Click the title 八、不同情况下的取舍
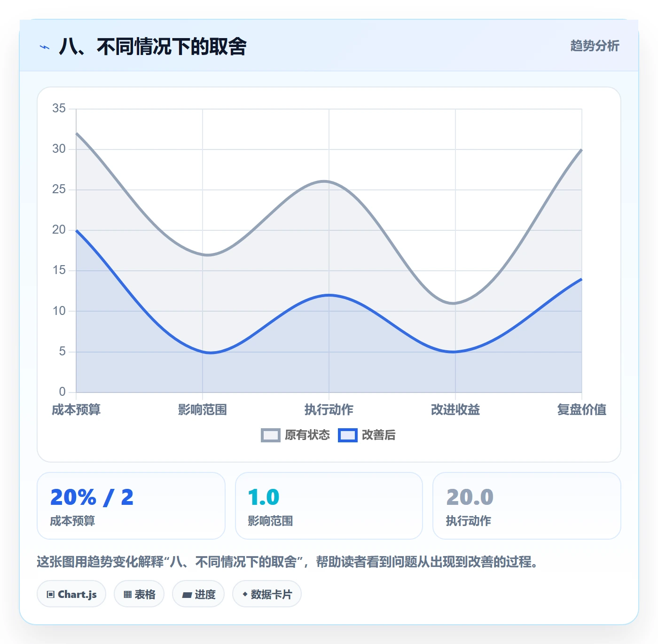The image size is (658, 644). click(153, 47)
